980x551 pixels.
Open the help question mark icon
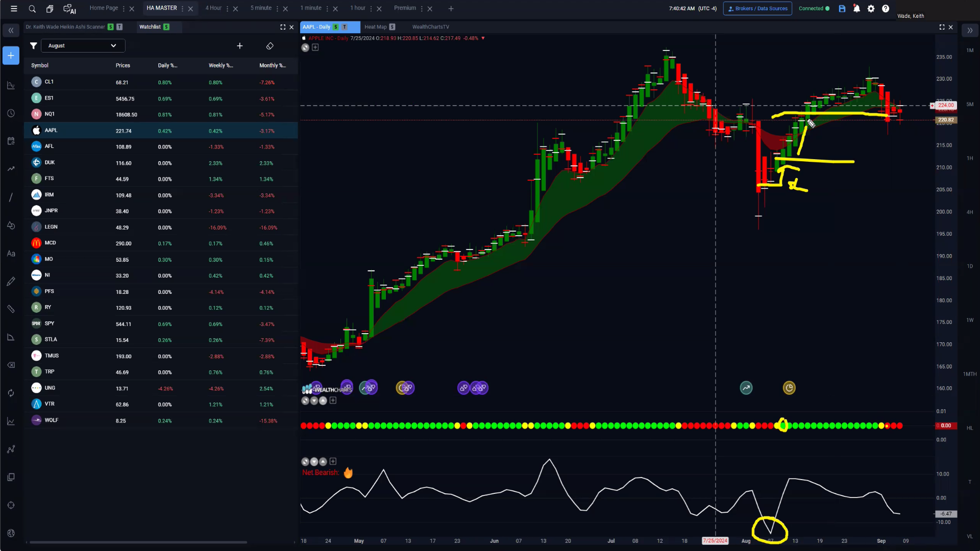886,9
